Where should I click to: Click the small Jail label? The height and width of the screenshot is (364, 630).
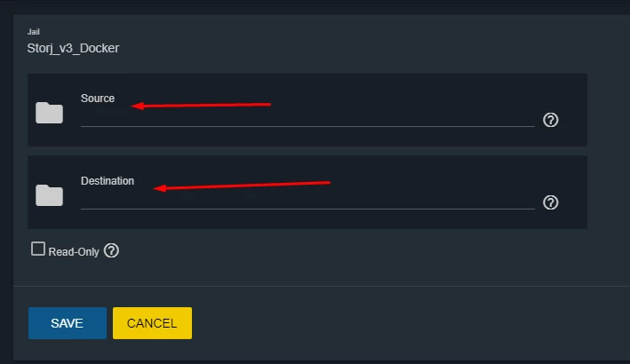tap(34, 32)
